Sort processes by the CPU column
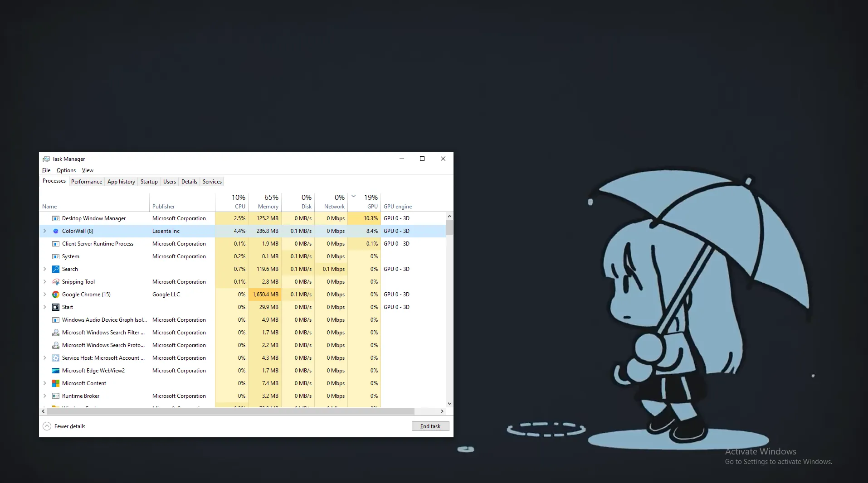868x483 pixels. click(232, 202)
